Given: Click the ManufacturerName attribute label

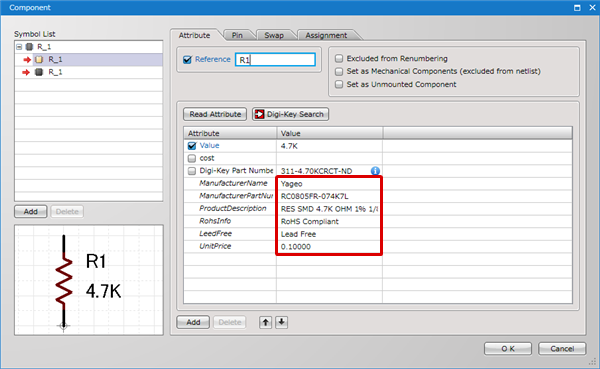Looking at the screenshot, I should pyautogui.click(x=233, y=183).
